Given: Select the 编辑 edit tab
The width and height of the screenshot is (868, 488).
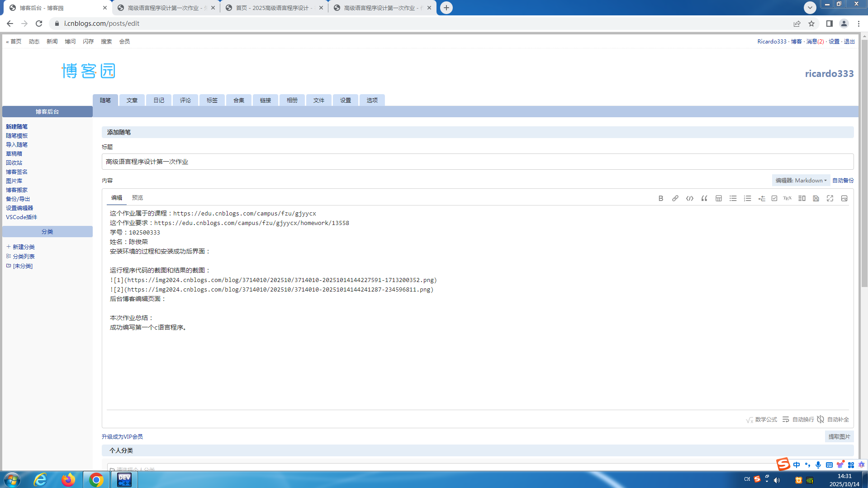Looking at the screenshot, I should click(x=117, y=198).
